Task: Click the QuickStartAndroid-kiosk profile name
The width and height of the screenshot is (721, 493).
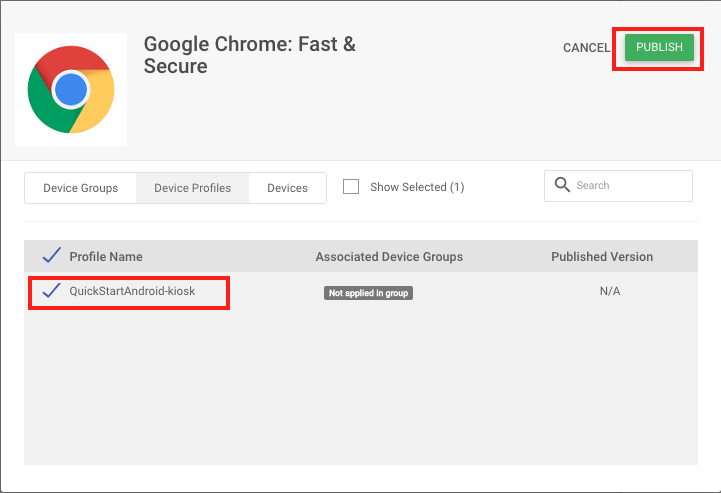Action: click(132, 291)
